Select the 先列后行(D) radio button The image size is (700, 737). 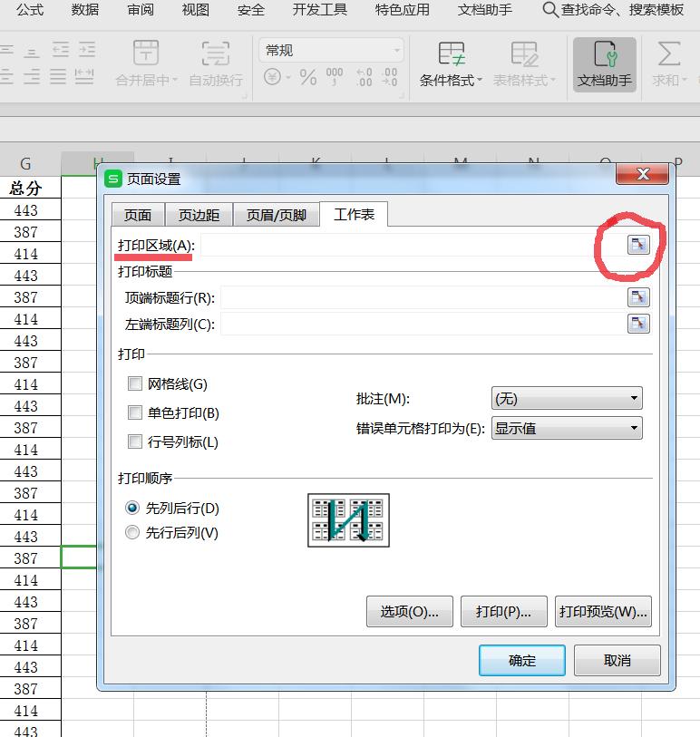pos(132,508)
